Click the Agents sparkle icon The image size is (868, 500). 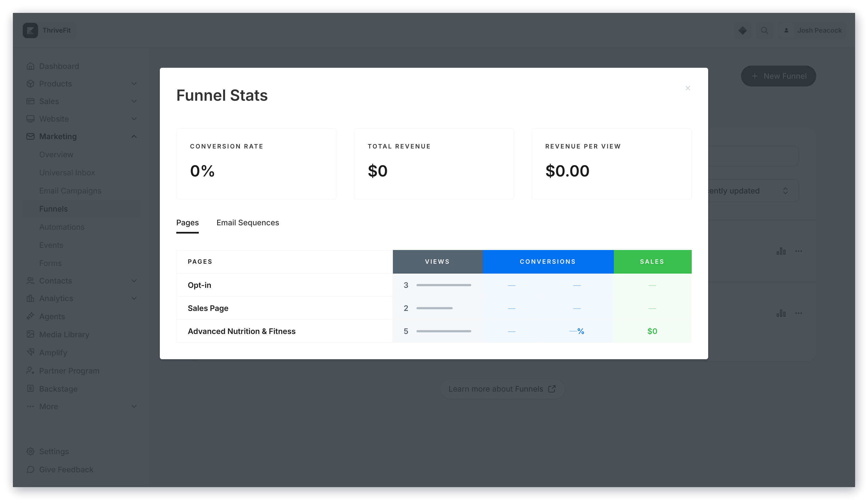[30, 316]
